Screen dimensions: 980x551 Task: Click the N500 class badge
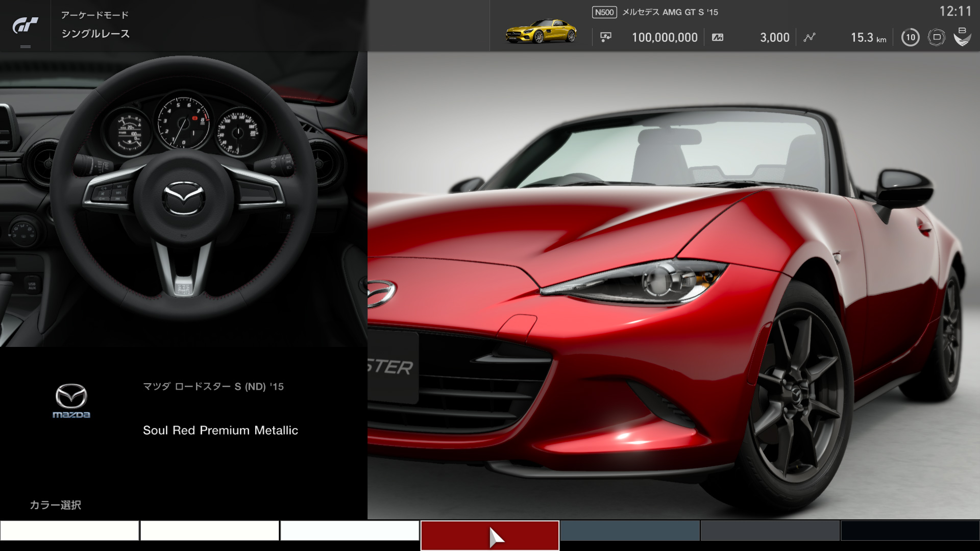pos(604,12)
